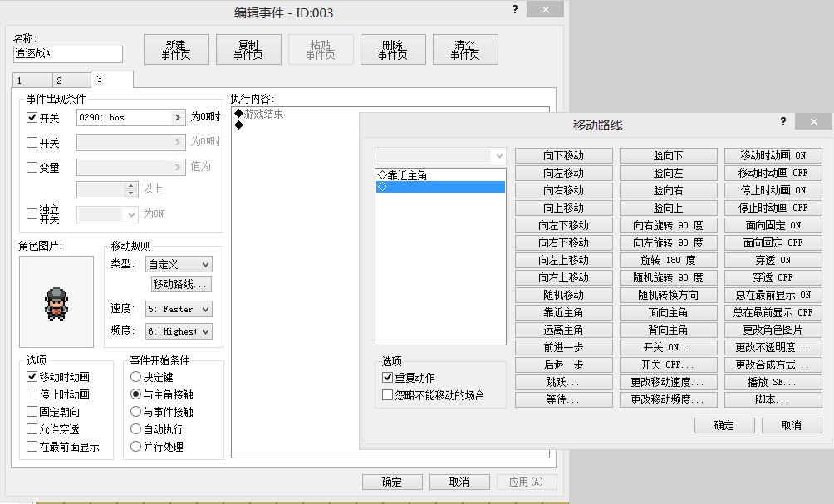Click the 跳跃... command button

[x=564, y=382]
